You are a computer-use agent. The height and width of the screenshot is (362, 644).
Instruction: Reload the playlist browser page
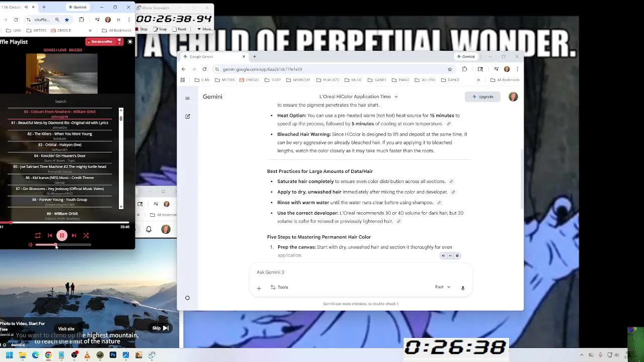pos(16,20)
